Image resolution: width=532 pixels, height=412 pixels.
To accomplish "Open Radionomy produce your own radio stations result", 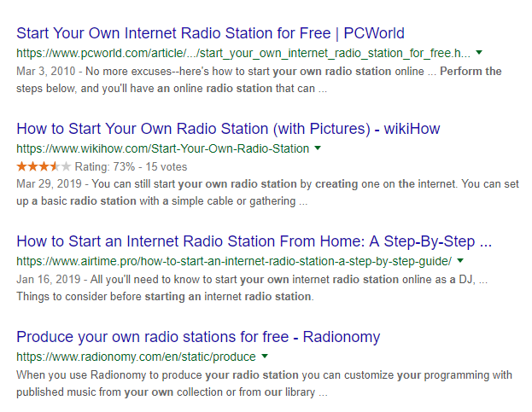I will coord(198,337).
